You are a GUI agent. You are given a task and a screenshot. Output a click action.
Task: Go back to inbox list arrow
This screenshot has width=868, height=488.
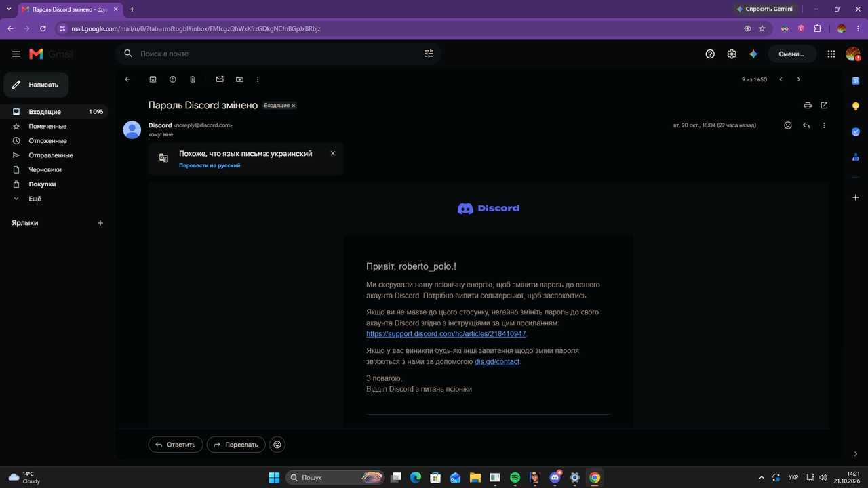pos(127,79)
